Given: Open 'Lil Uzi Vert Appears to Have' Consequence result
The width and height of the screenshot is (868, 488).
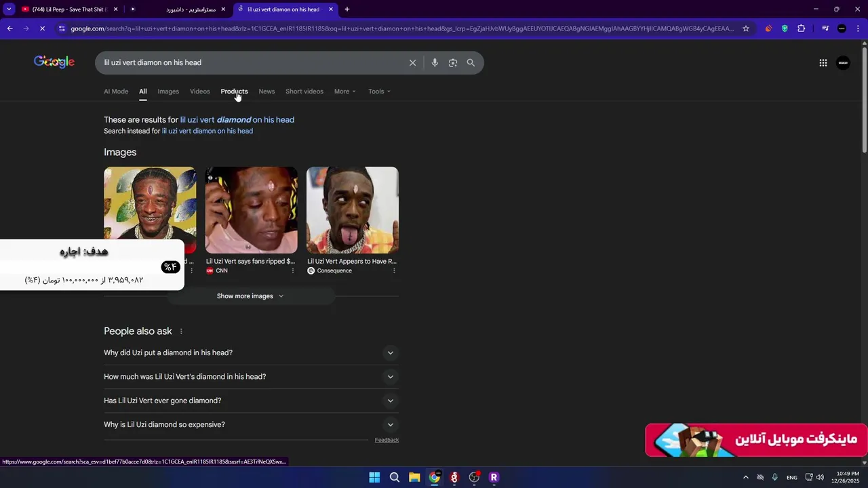Looking at the screenshot, I should 352,261.
